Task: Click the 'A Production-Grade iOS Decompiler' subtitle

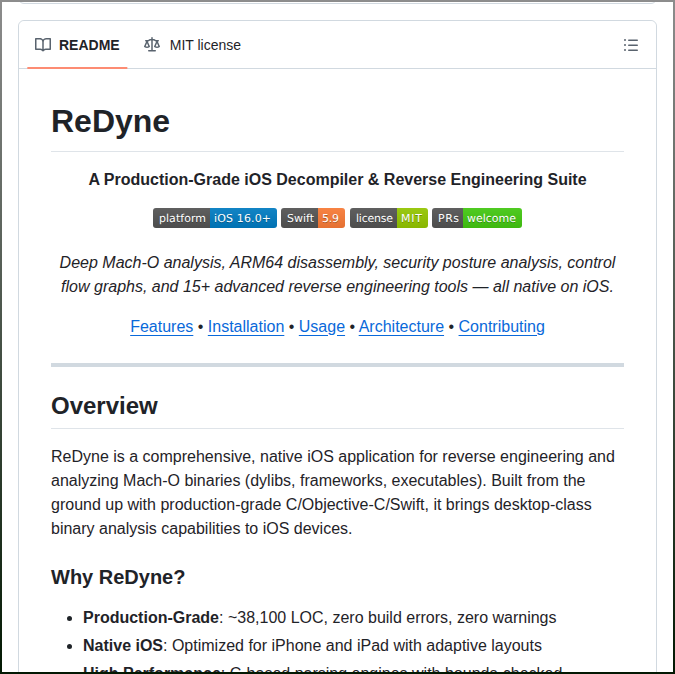Action: (x=338, y=179)
